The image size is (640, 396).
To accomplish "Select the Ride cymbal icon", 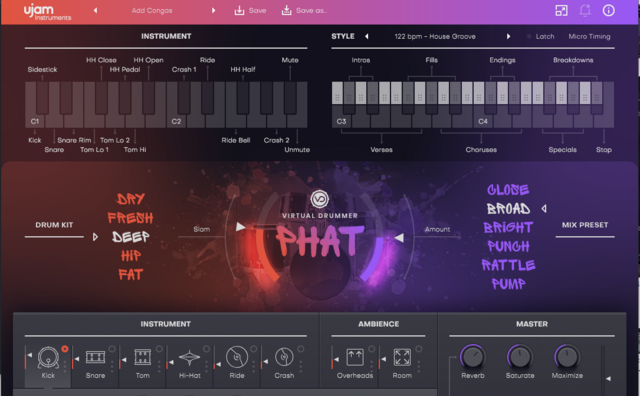I will pyautogui.click(x=237, y=357).
